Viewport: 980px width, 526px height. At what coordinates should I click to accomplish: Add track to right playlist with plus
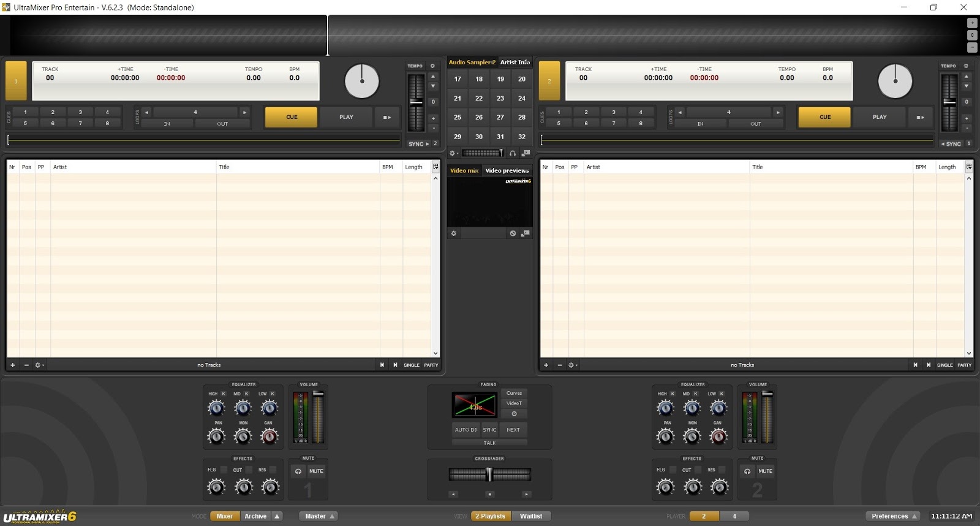[x=546, y=365]
